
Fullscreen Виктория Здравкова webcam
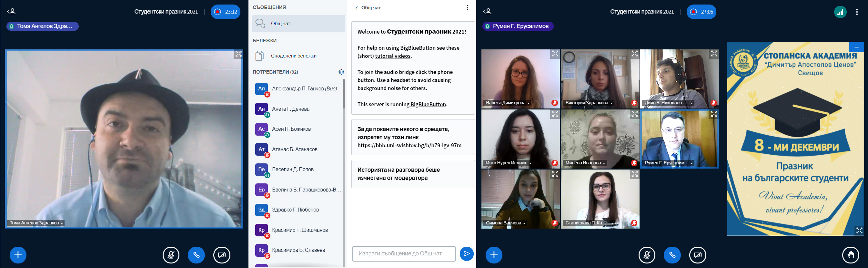tap(634, 54)
